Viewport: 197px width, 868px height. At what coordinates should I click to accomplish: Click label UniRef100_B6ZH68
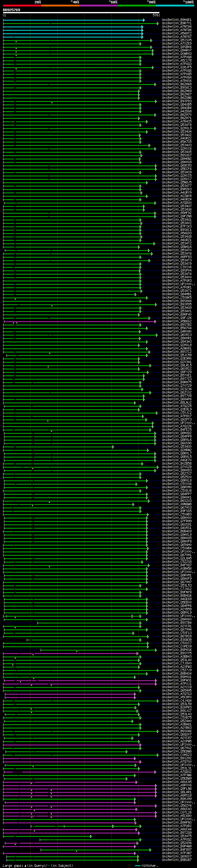coord(176,84)
